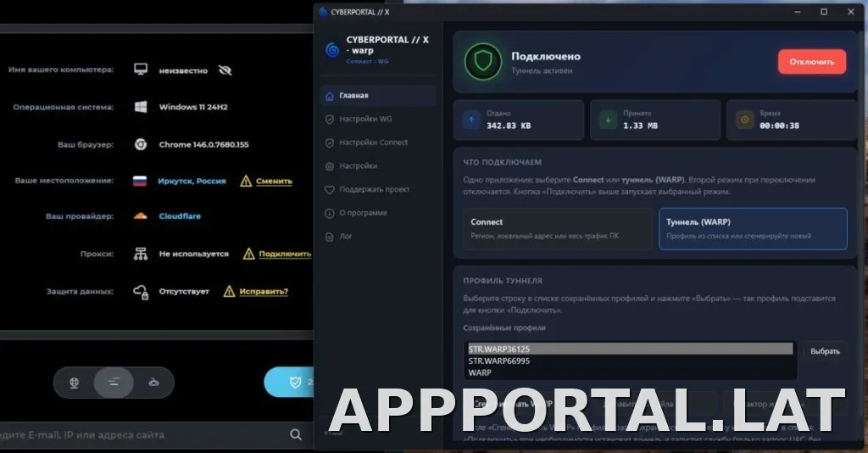
Task: Open the Настройки sidebar item
Action: [378, 166]
